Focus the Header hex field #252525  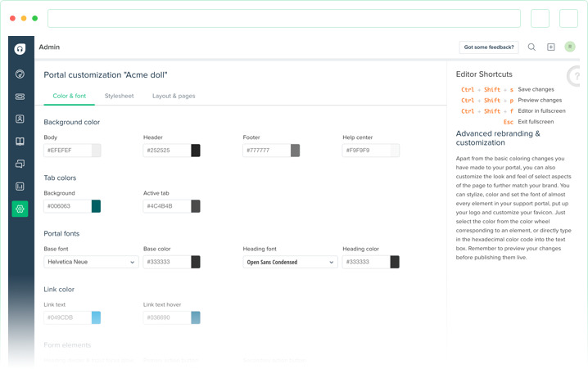pos(167,151)
